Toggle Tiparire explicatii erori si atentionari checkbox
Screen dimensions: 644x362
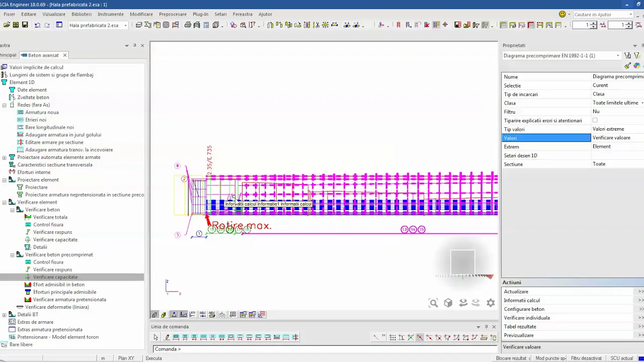[595, 120]
